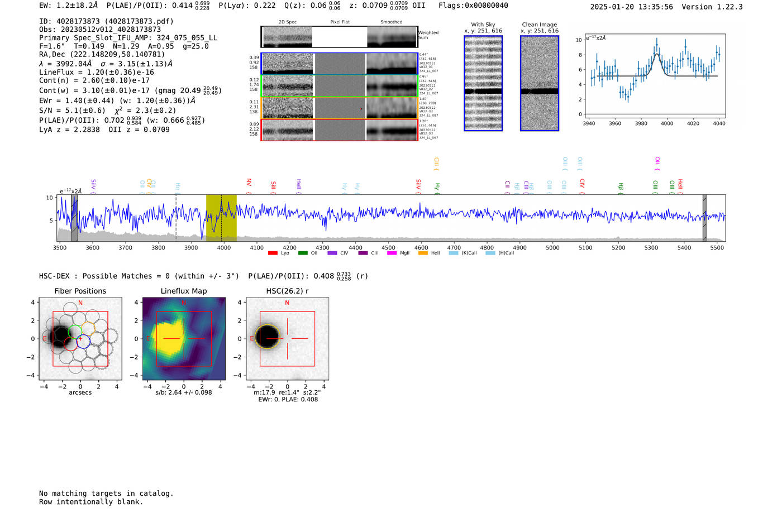Click the yellow highlighted region near 4000 Å

coord(221,218)
